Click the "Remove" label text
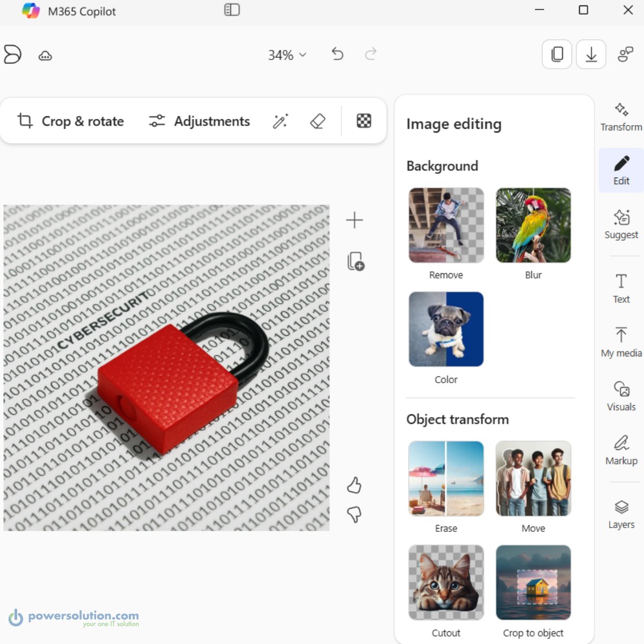Screen dimensions: 644x644 [446, 275]
